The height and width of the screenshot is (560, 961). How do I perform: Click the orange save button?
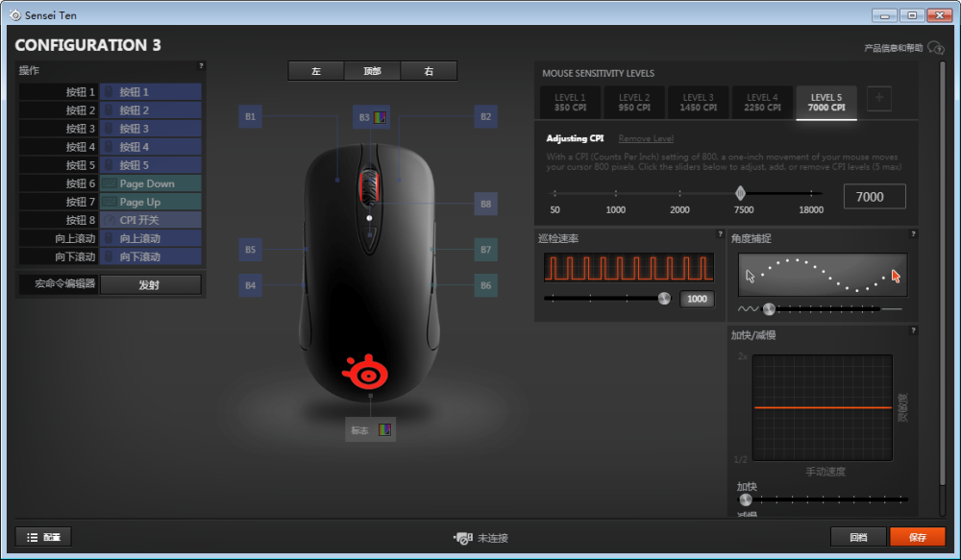[x=918, y=537]
